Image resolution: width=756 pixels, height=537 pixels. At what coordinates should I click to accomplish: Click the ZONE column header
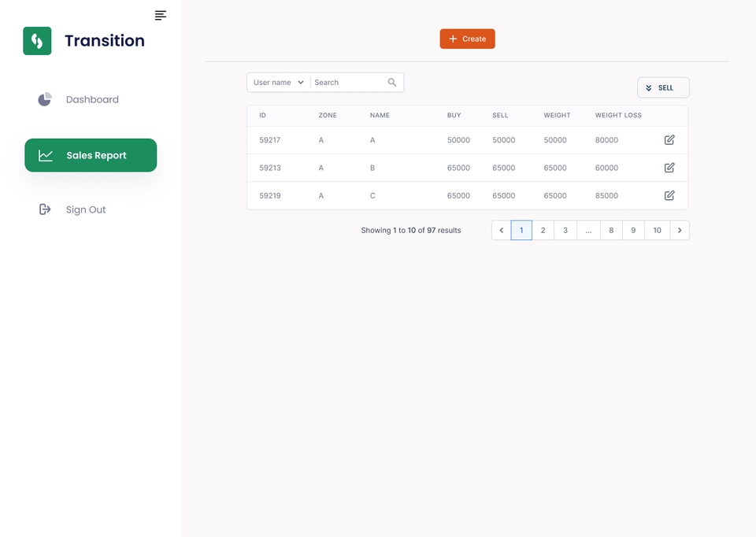pos(328,115)
